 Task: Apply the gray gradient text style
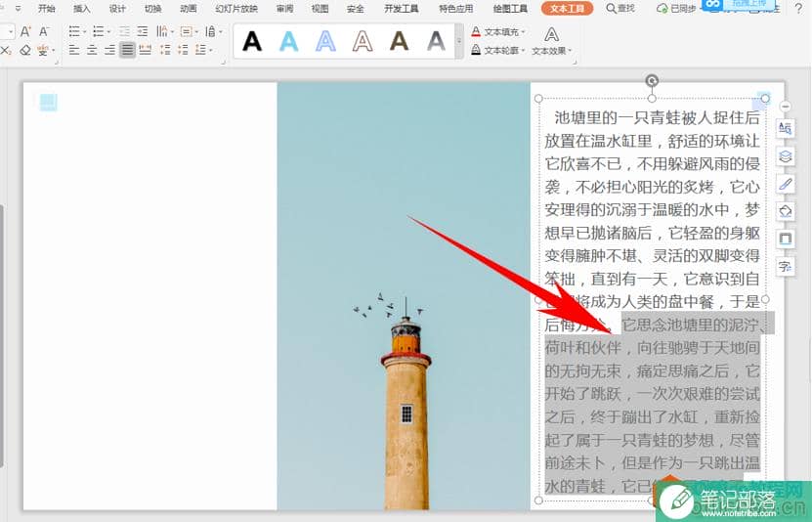(x=436, y=41)
